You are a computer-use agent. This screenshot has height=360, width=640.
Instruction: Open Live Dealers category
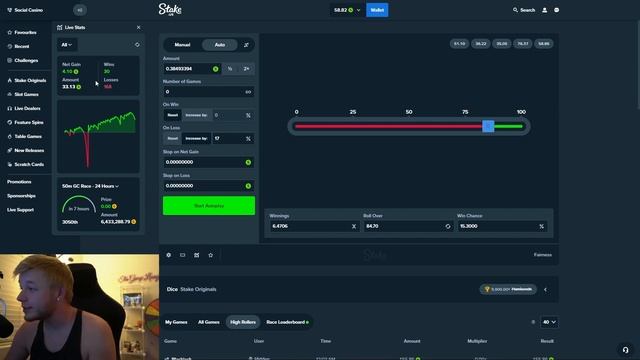24,108
